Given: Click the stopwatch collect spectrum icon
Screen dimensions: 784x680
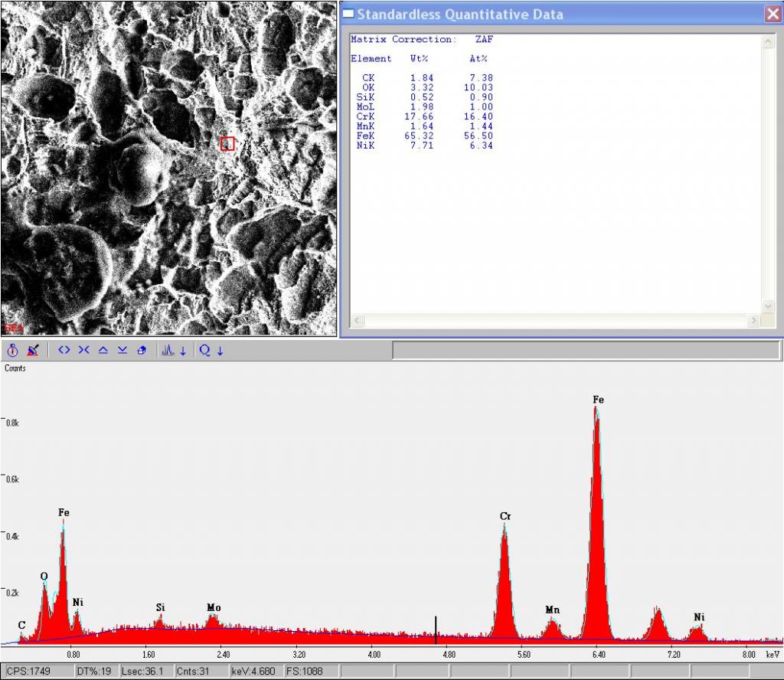Looking at the screenshot, I should pyautogui.click(x=13, y=351).
